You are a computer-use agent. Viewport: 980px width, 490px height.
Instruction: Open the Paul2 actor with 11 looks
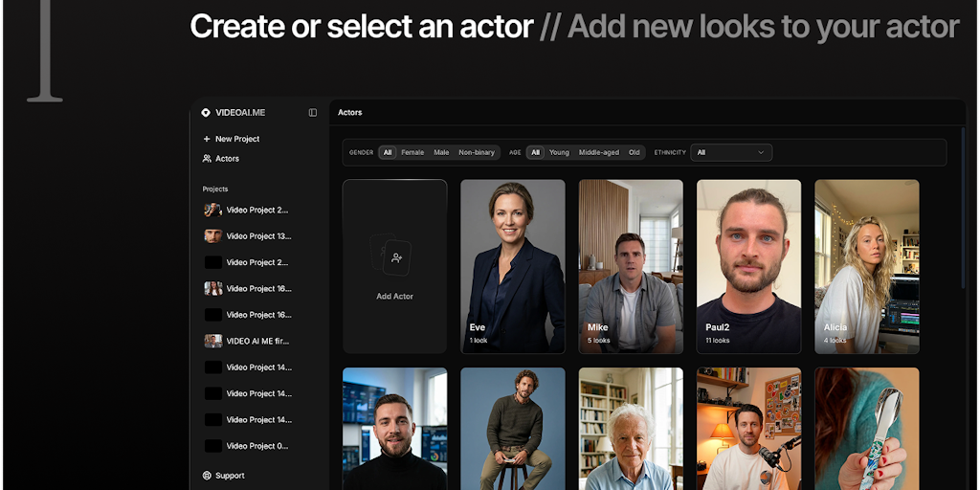748,266
